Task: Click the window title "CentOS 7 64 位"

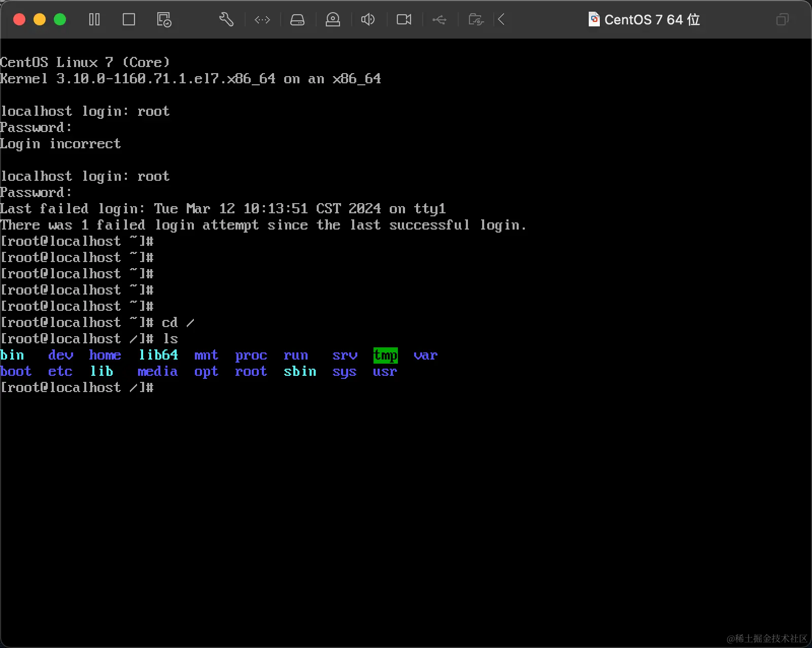Action: (652, 20)
